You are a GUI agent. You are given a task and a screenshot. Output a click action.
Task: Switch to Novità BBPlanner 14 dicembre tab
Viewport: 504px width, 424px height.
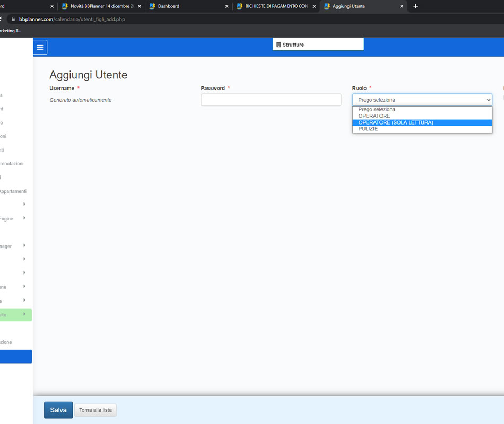101,6
